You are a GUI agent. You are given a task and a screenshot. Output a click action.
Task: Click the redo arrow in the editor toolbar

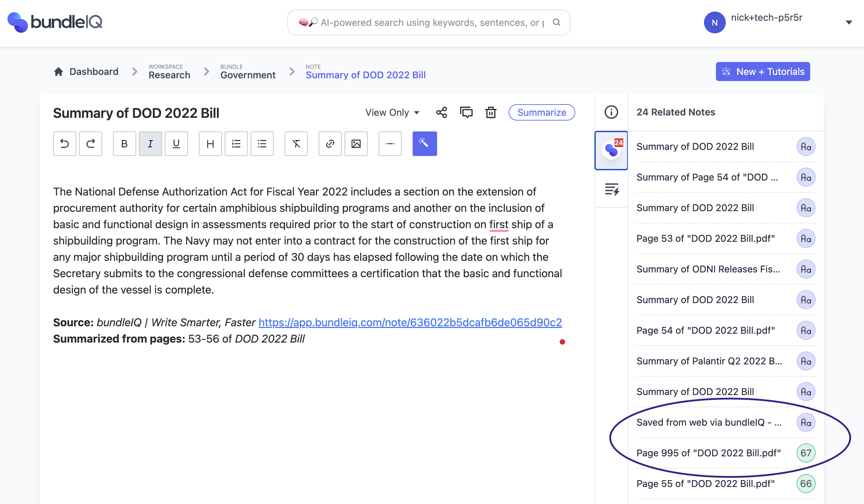tap(91, 144)
